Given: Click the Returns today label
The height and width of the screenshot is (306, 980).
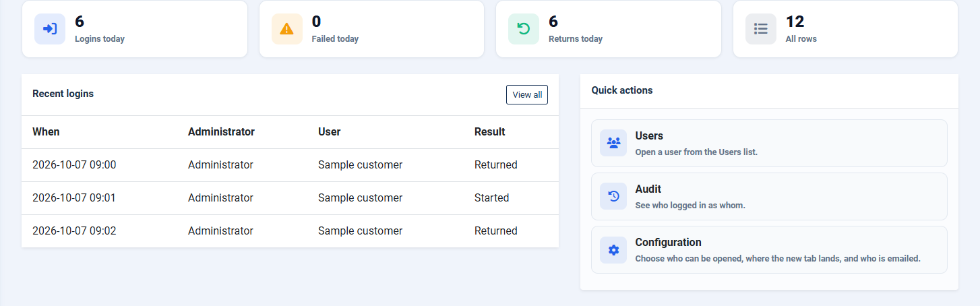Looking at the screenshot, I should [x=576, y=39].
